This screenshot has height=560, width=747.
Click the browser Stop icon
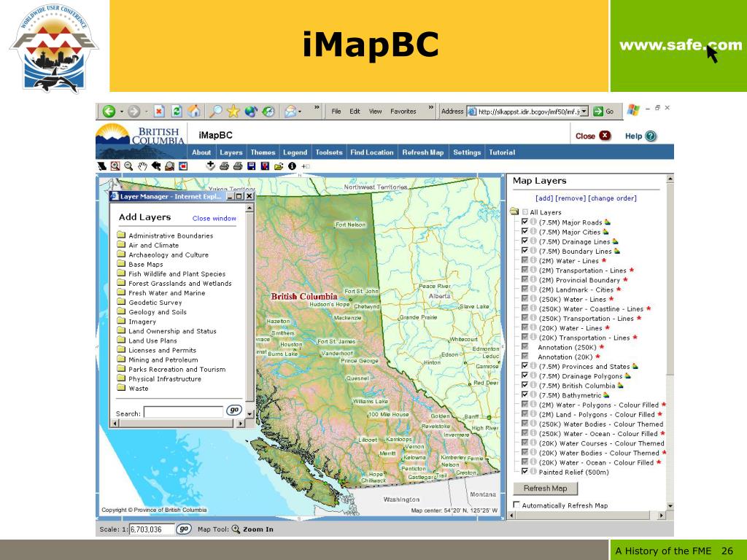(159, 112)
